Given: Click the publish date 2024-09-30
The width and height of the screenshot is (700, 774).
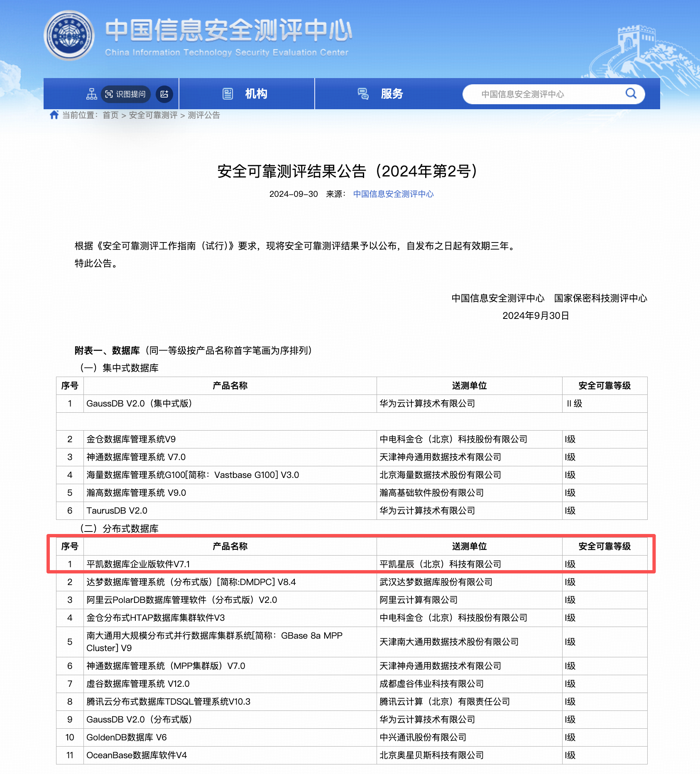Looking at the screenshot, I should pos(294,194).
